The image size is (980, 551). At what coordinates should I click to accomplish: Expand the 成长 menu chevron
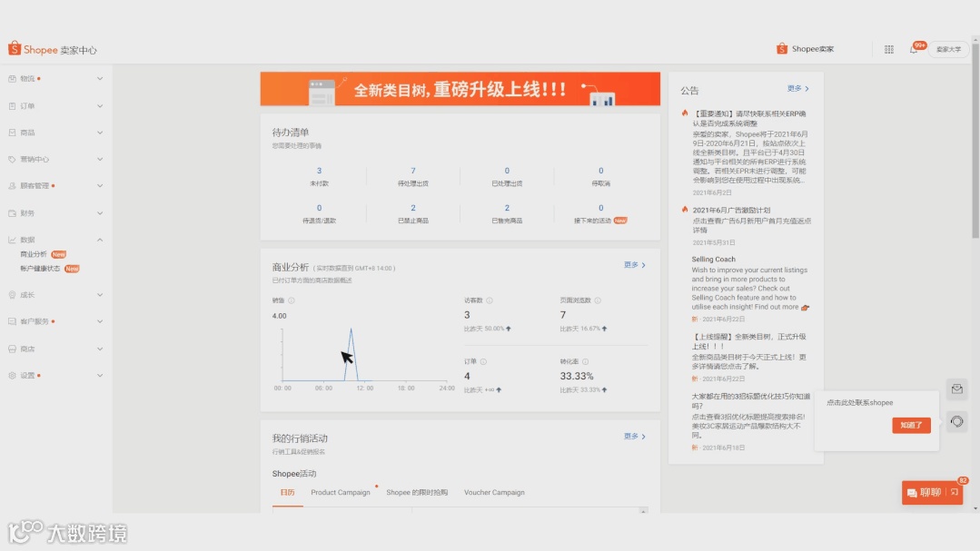tap(100, 295)
